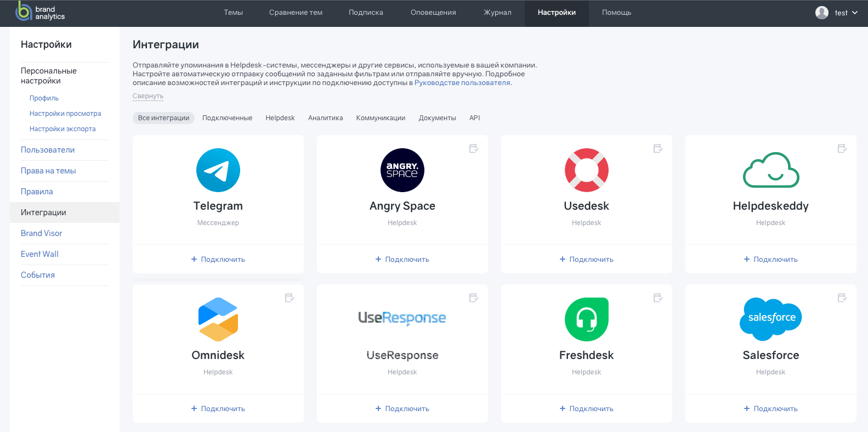Image resolution: width=868 pixels, height=432 pixels.
Task: Connect Salesforce with Подключить
Action: (x=771, y=408)
